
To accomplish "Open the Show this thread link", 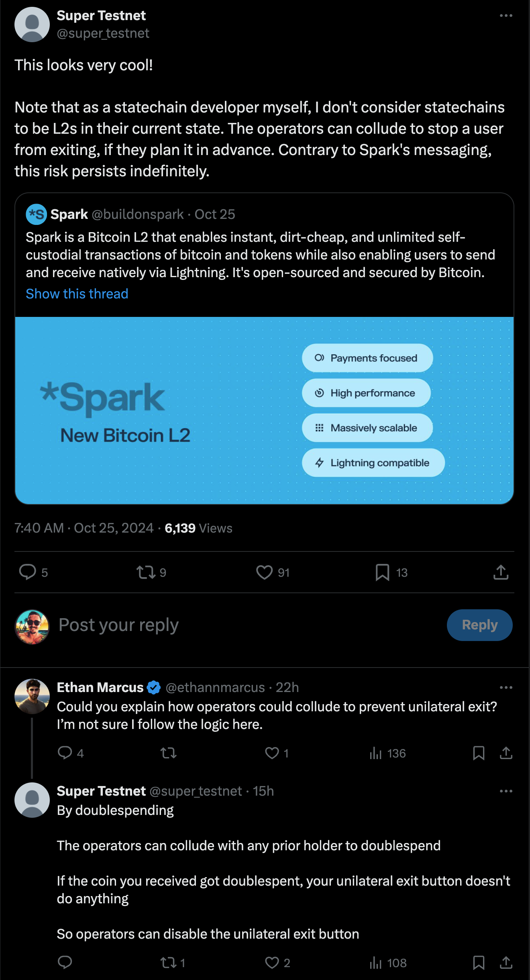I will click(77, 294).
